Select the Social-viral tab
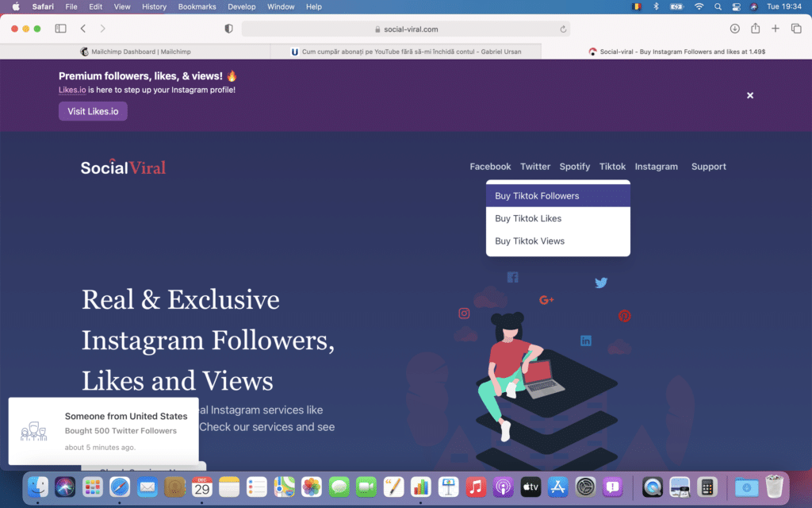 677,52
